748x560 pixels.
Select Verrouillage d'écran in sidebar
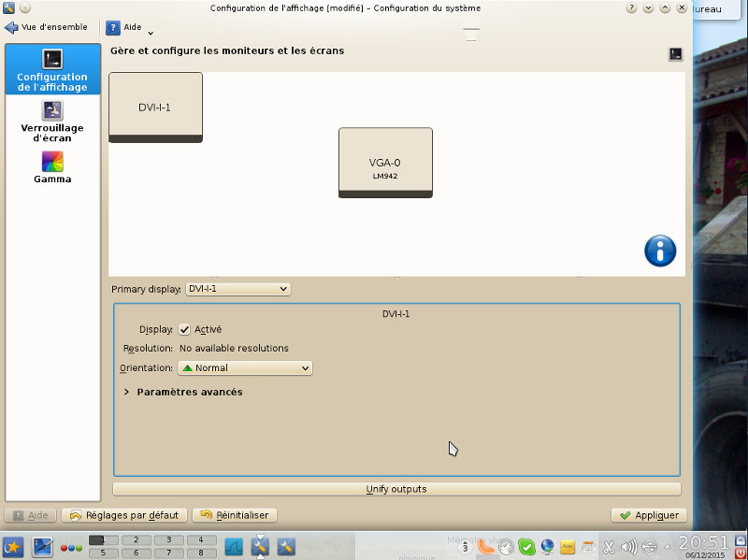(52, 122)
